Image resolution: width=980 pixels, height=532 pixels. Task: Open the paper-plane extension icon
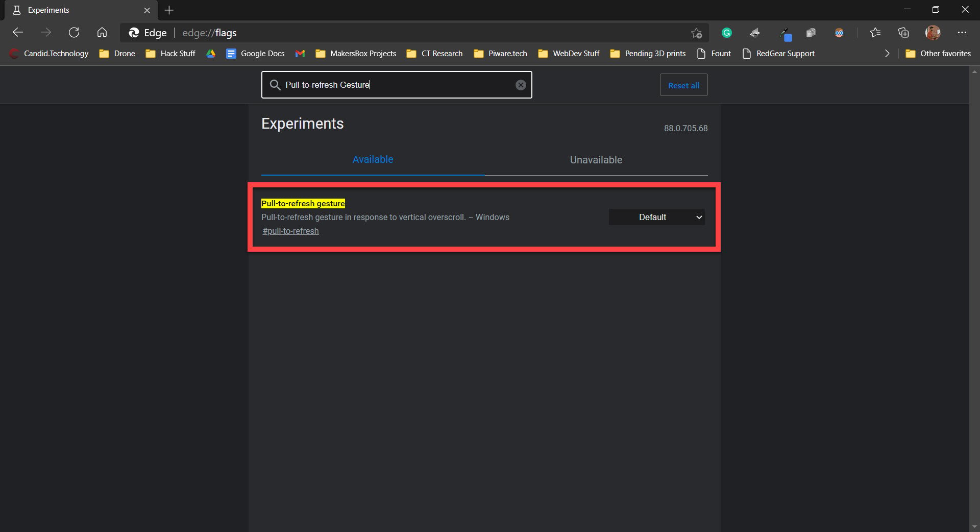pyautogui.click(x=755, y=33)
